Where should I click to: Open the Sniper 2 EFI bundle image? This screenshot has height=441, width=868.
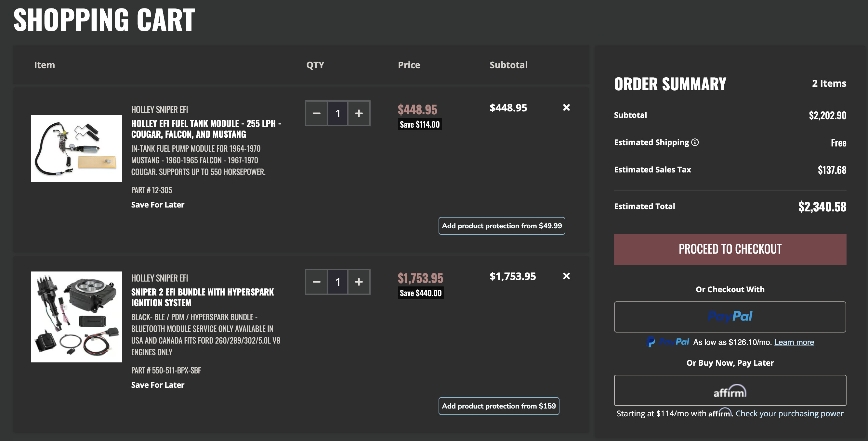(x=76, y=317)
